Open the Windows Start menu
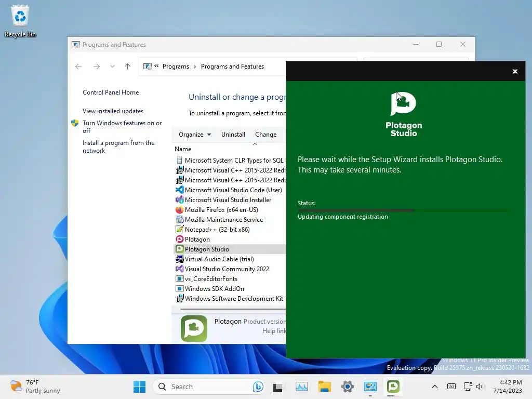Image resolution: width=532 pixels, height=399 pixels. click(x=139, y=387)
